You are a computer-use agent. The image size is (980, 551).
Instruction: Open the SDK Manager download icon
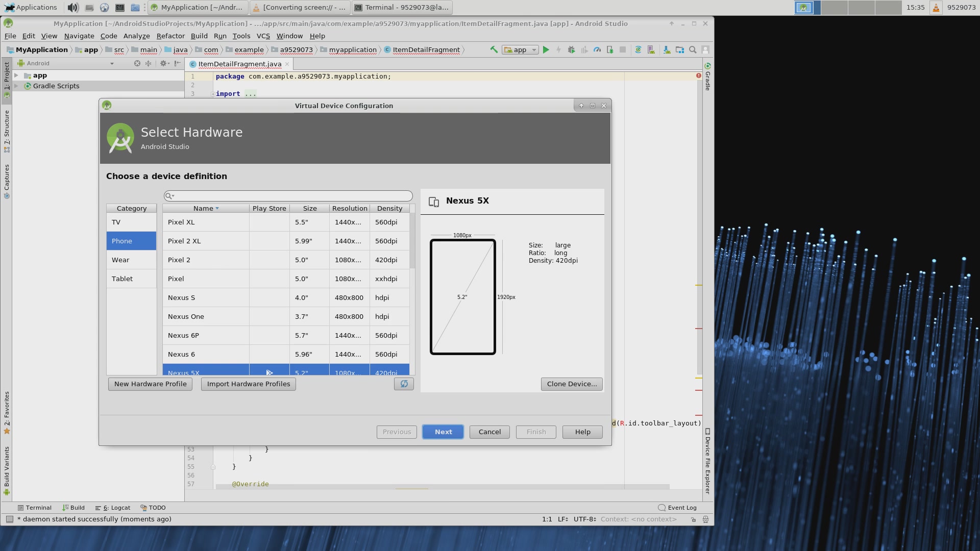(667, 49)
